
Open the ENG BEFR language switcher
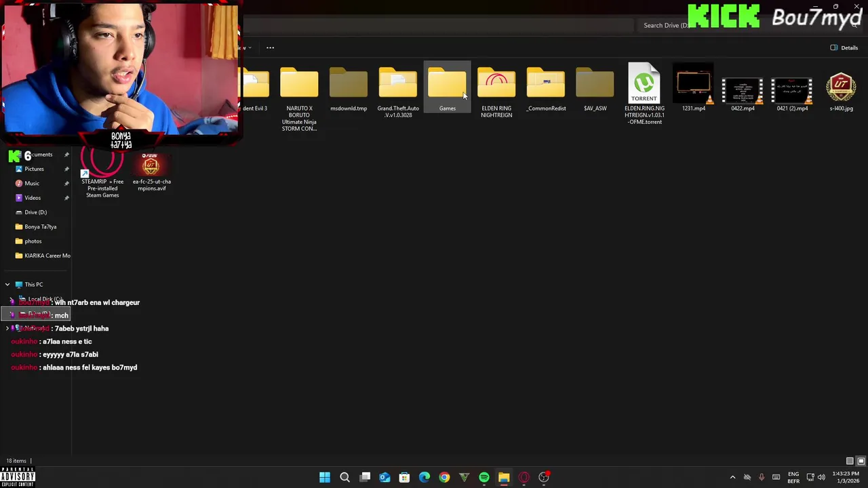click(x=793, y=477)
